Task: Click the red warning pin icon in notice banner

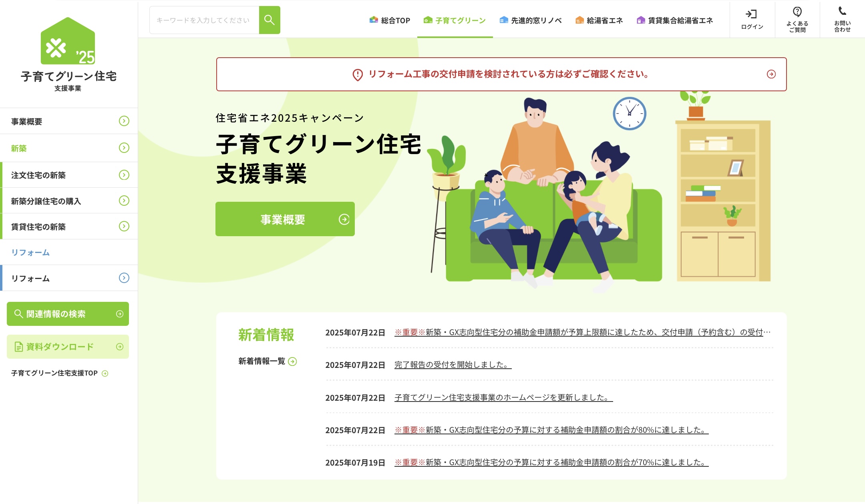Action: [x=358, y=74]
